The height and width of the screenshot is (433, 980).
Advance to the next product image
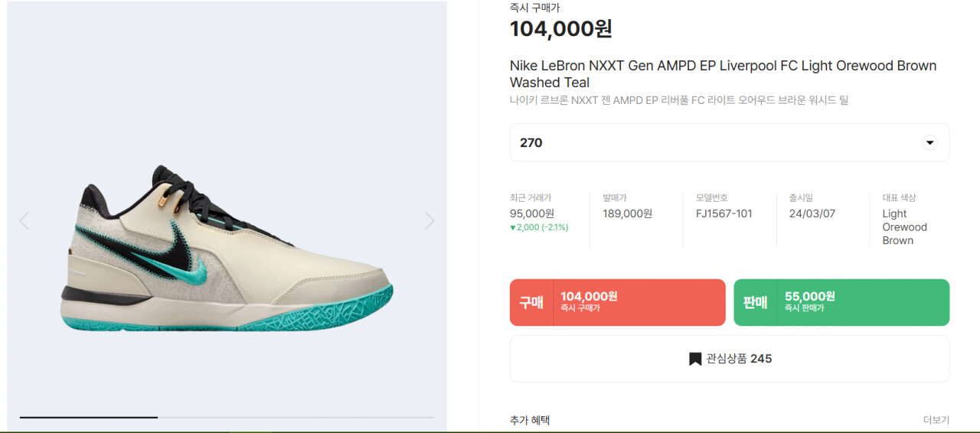click(x=430, y=221)
